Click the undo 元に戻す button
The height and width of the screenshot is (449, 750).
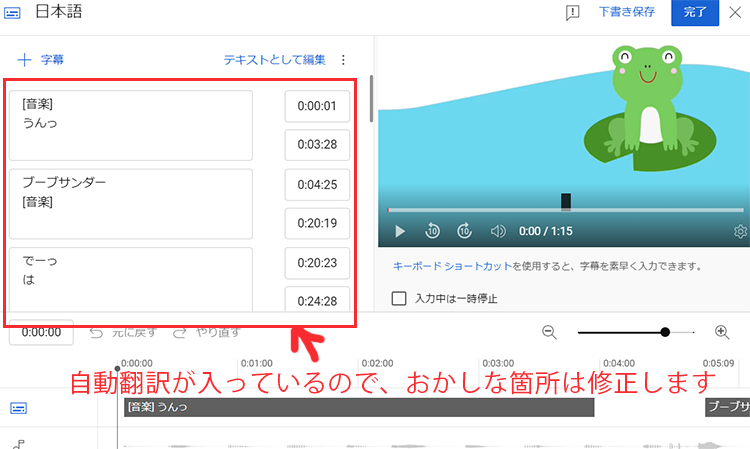pos(123,332)
